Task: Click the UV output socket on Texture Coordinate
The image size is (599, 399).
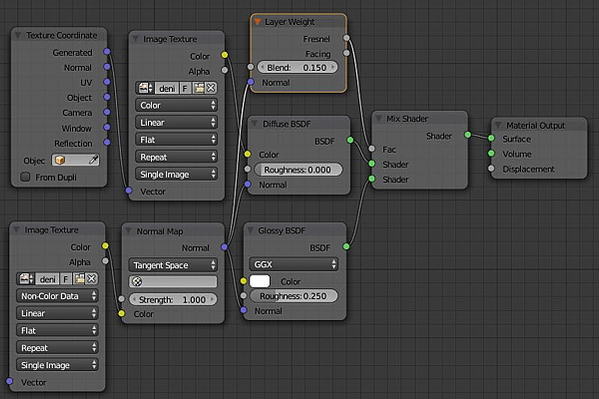Action: tap(107, 82)
